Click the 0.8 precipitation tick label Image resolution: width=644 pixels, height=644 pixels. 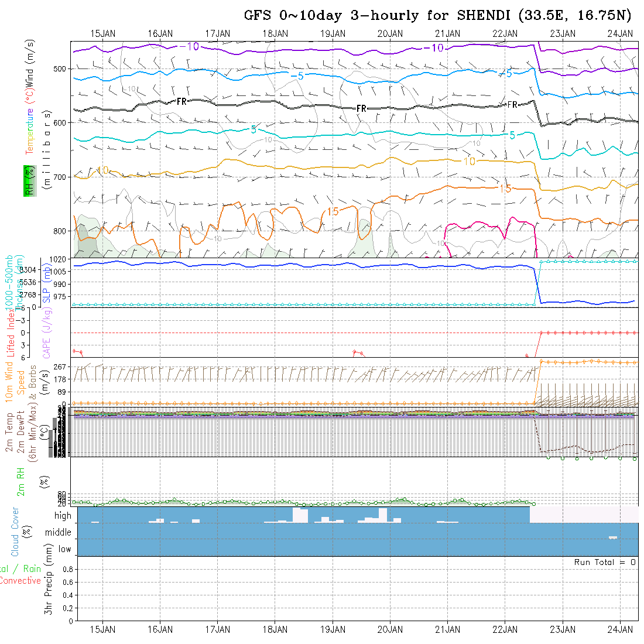coord(66,569)
